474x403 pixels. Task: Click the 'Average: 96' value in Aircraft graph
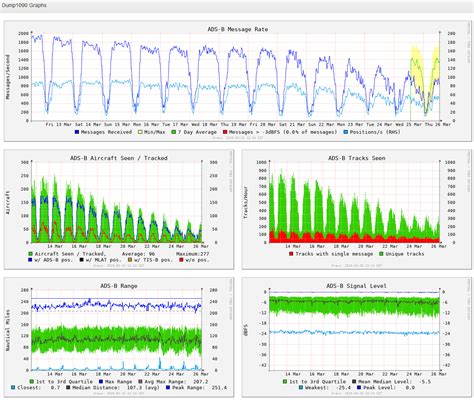138,254
